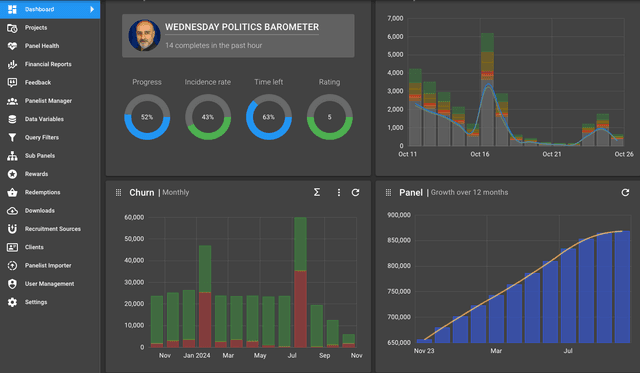Go to Dashboard menu item

tap(50, 9)
